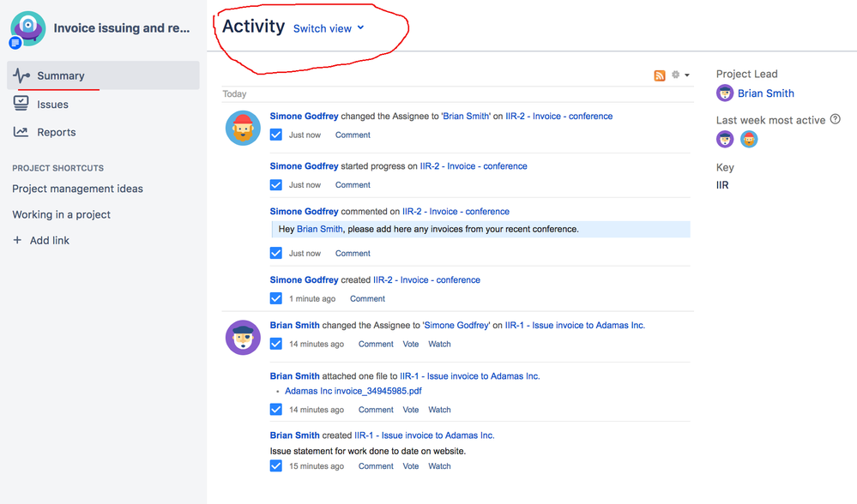Click the Issues monitor icon
The width and height of the screenshot is (857, 504).
click(x=21, y=104)
